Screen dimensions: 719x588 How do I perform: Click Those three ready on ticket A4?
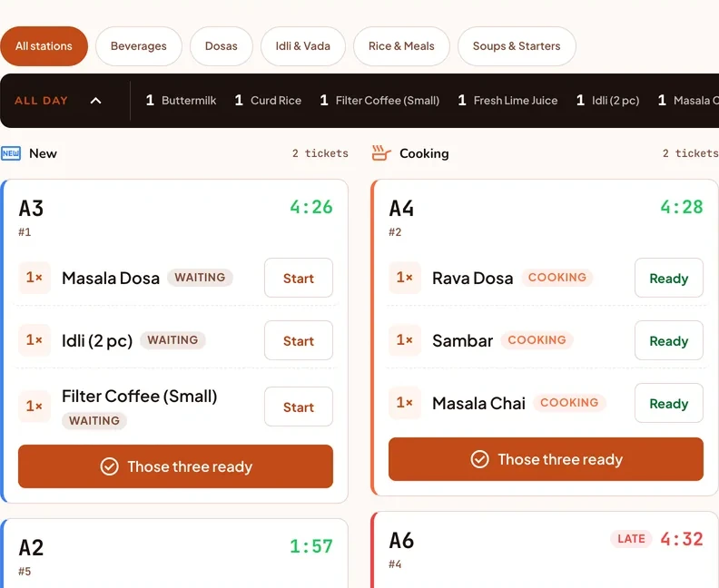(x=546, y=459)
